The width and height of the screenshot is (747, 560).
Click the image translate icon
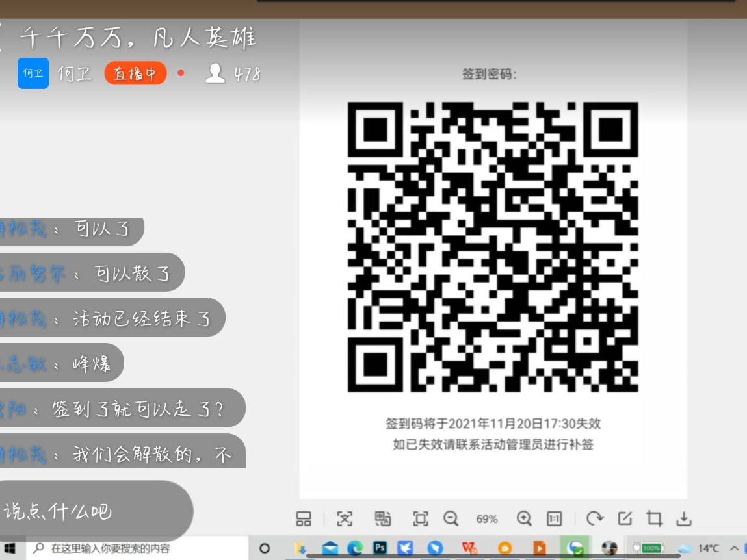[x=383, y=518]
